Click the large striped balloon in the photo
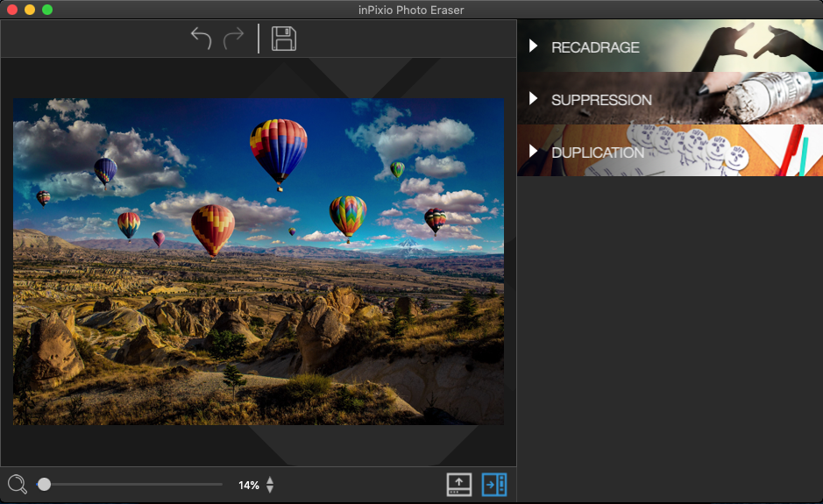 click(279, 149)
